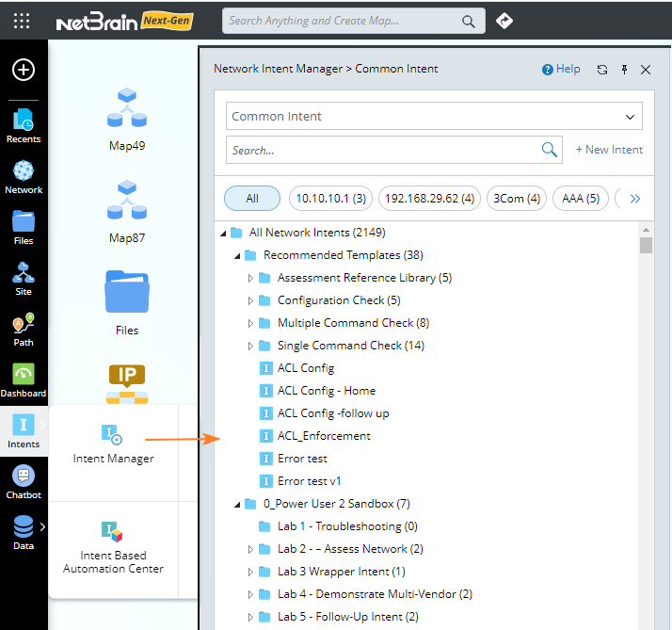Viewport: 672px width, 630px height.
Task: Open the Dashboard sidebar icon
Action: coord(24,380)
